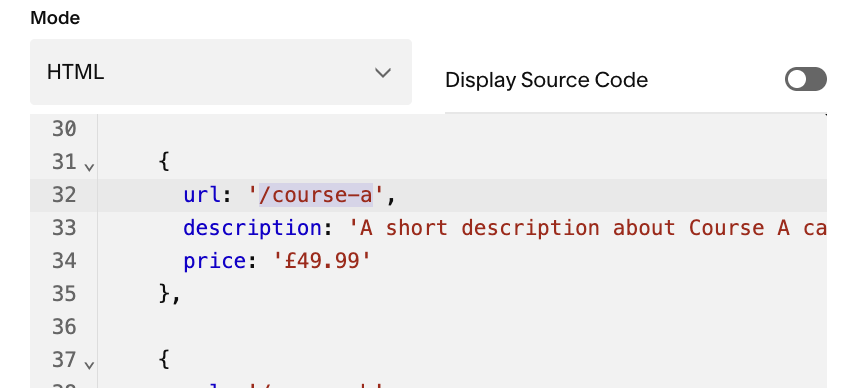
Task: Select line number 32 in the gutter
Action: coord(64,195)
